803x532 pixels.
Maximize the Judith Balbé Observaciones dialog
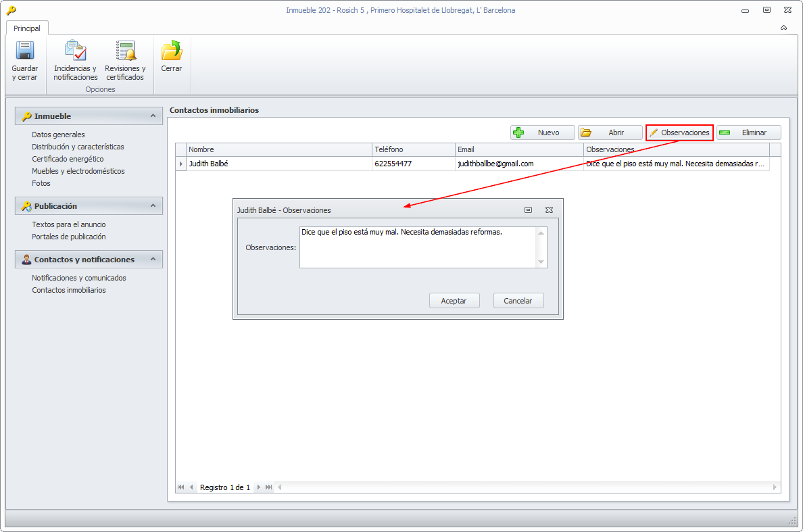528,210
